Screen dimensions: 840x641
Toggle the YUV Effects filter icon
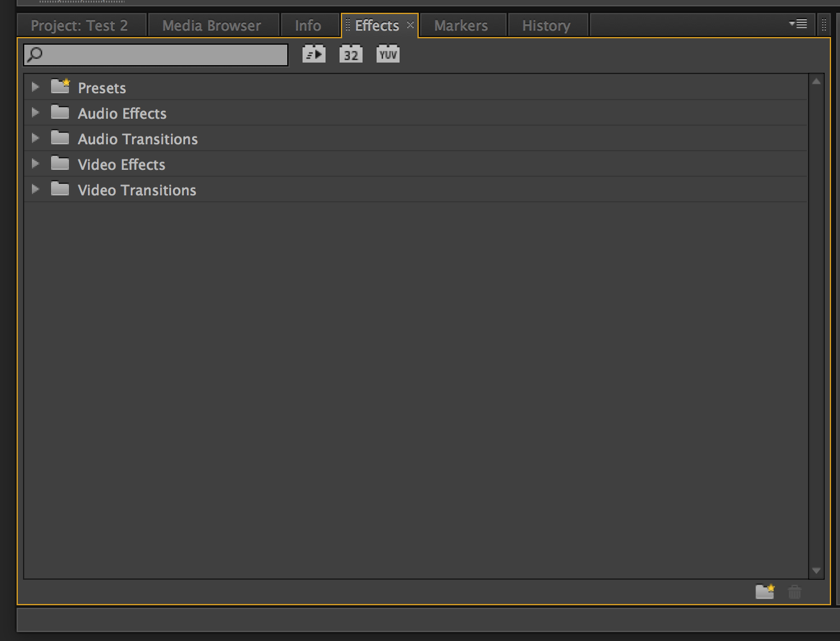(387, 54)
